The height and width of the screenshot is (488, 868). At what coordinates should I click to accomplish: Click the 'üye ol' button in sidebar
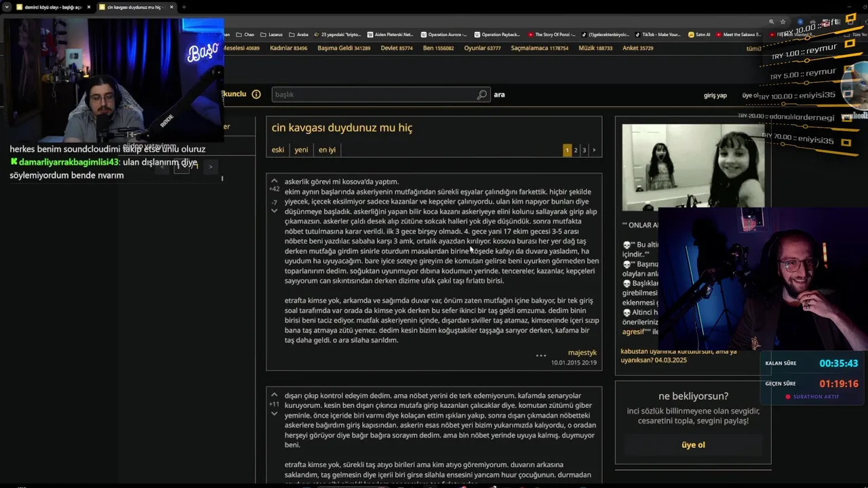[x=693, y=445]
